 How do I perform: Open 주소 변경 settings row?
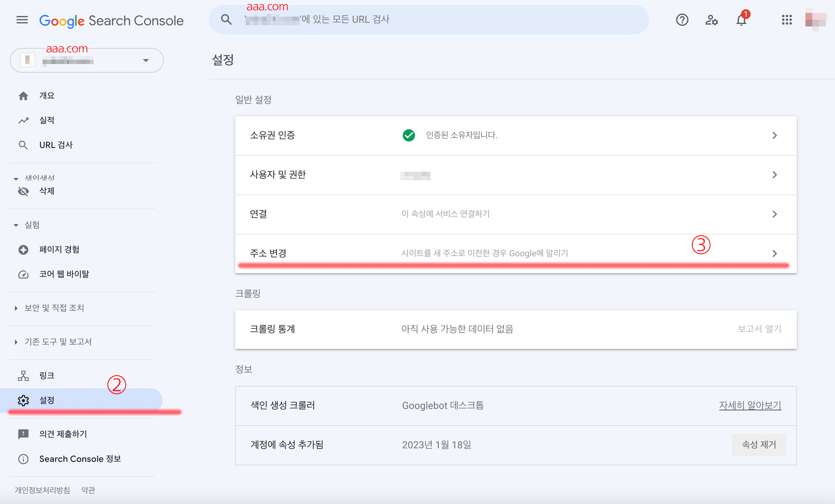[515, 253]
